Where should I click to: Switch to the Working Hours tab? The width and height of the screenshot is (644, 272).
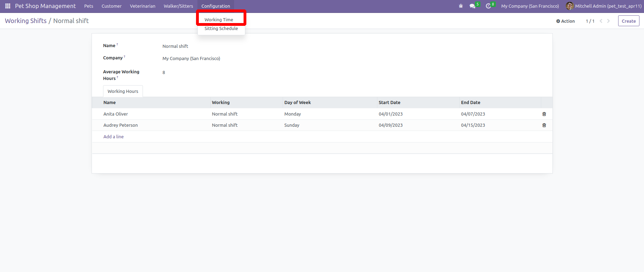[123, 91]
